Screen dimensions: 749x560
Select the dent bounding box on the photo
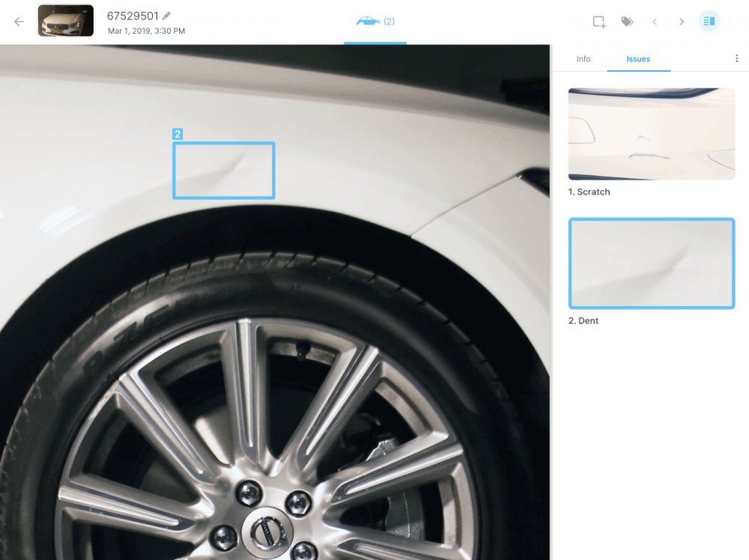(x=223, y=171)
